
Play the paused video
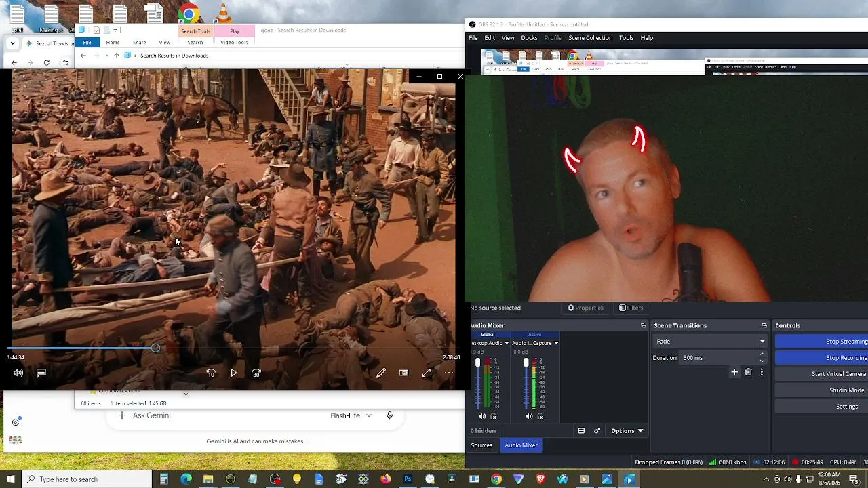tap(234, 373)
